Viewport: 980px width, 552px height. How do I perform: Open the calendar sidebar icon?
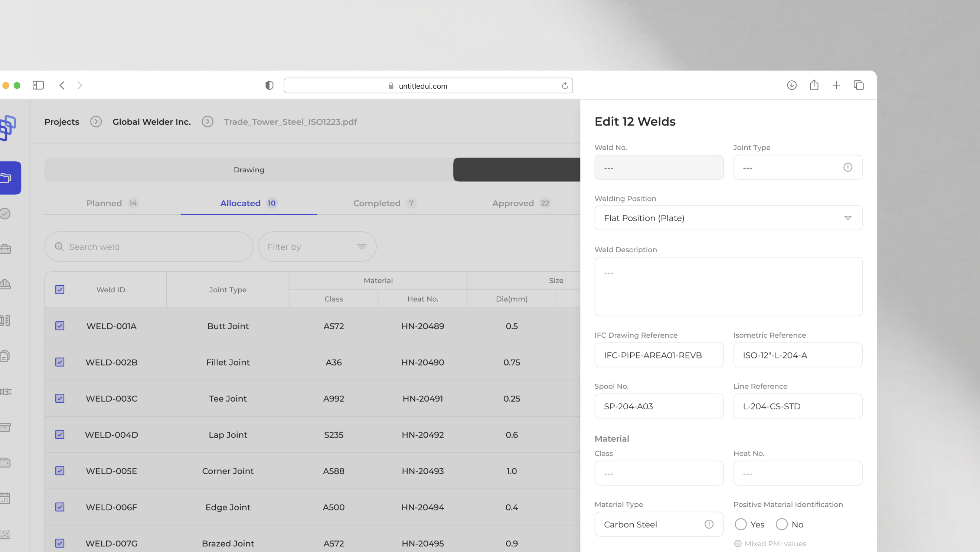(5, 498)
